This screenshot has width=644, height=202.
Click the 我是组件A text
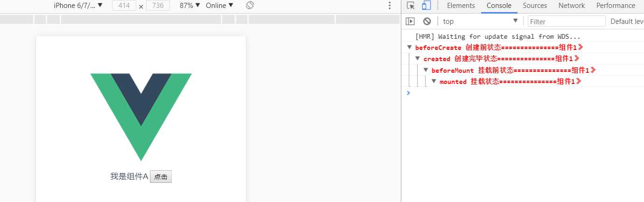click(x=129, y=176)
